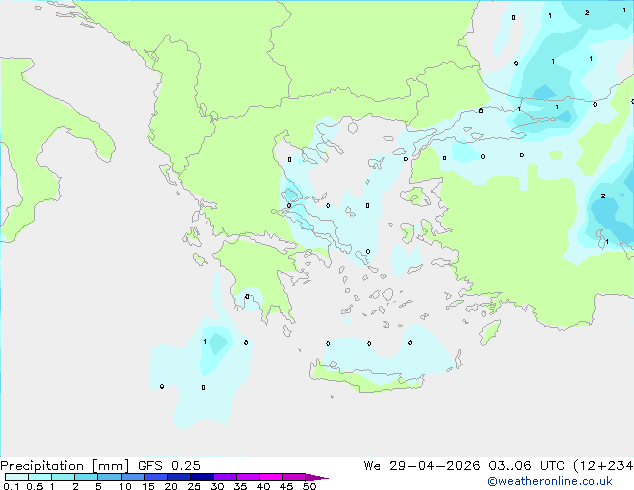
Task: Click the 'We 29-04-2026' forecast date text
Action: (x=422, y=466)
